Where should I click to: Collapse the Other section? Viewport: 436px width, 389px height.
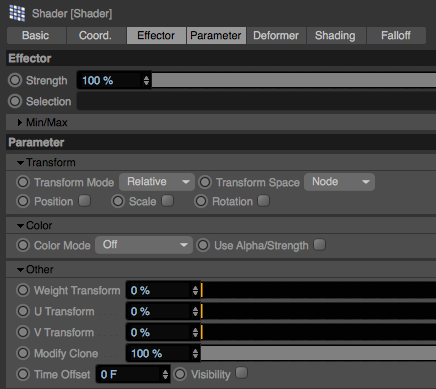click(x=20, y=270)
